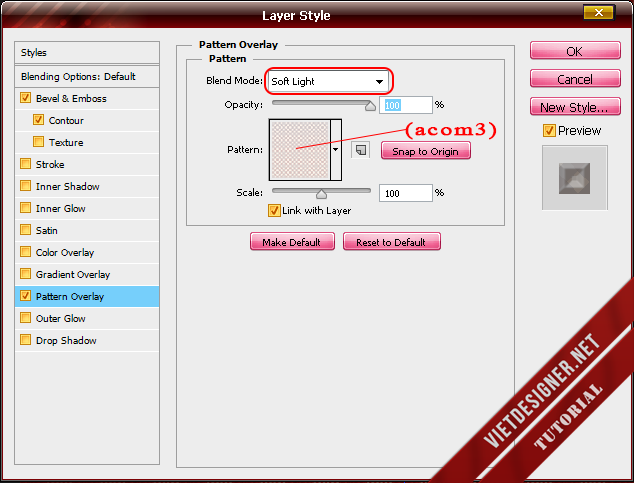
Task: Select the Pattern Overlay entry
Action: pos(87,296)
